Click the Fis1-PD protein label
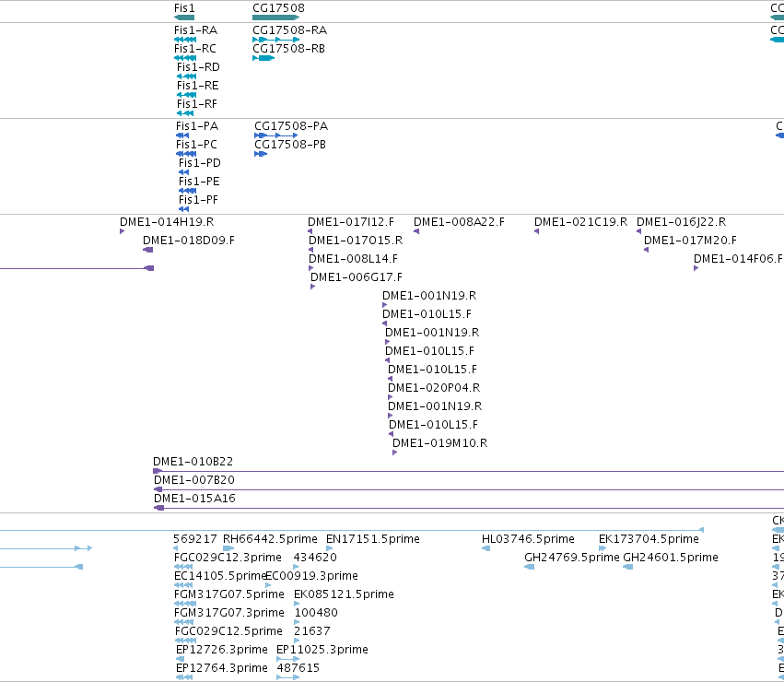 [200, 163]
